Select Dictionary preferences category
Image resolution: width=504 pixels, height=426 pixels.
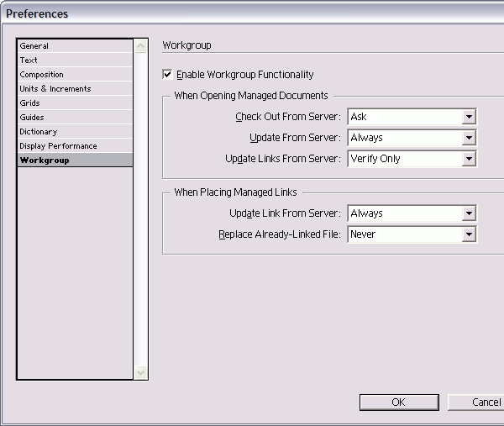point(39,132)
